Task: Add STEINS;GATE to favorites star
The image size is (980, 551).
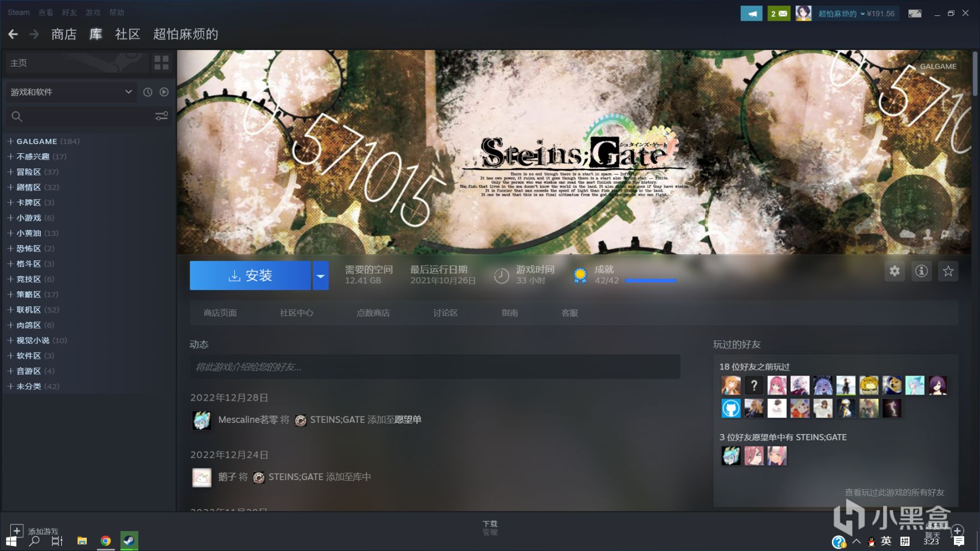Action: click(x=948, y=271)
